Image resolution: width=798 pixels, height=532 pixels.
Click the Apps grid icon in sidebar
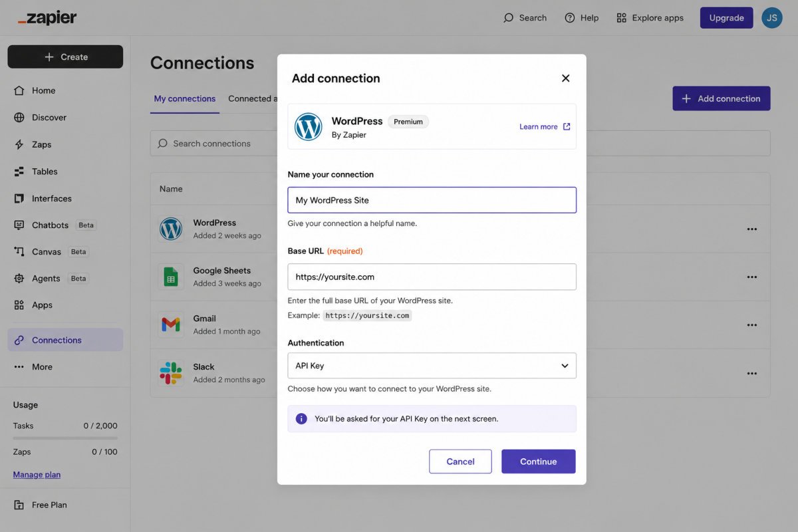click(19, 305)
